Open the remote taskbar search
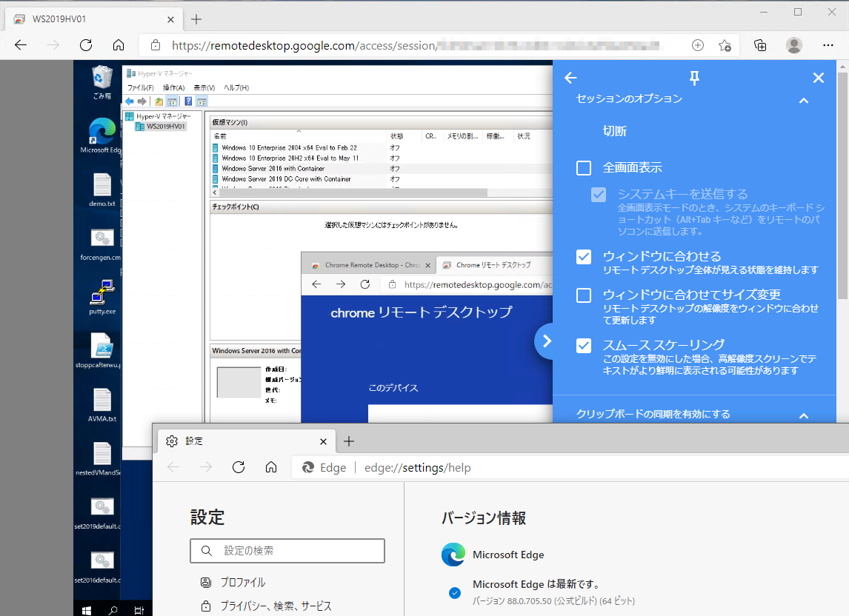 tap(113, 610)
